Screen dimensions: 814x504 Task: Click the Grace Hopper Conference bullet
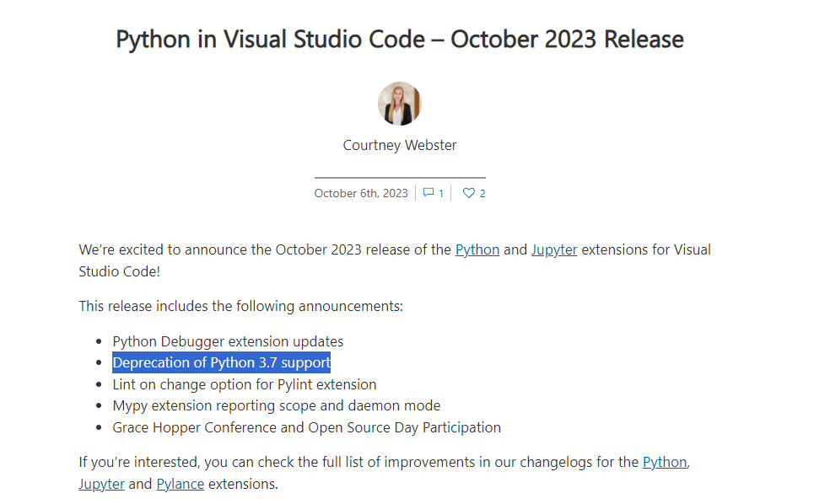(x=307, y=427)
